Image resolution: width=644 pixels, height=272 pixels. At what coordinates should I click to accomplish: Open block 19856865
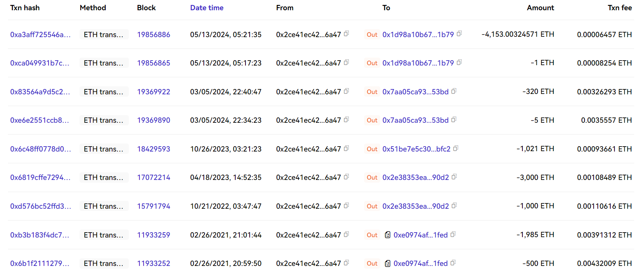153,63
